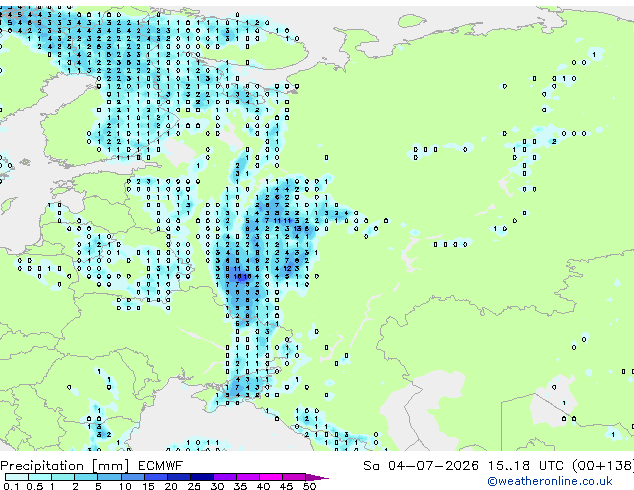Click the above-50 mm legend arrow tip
The width and height of the screenshot is (634, 490).
click(x=317, y=477)
